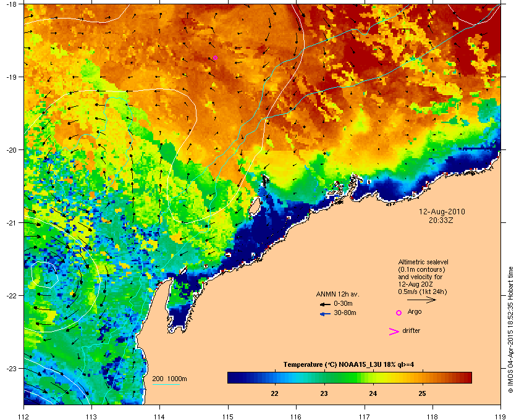Image resolution: width=519 pixels, height=420 pixels.
Task: Click the 0-30m depth label
Action: [343, 303]
